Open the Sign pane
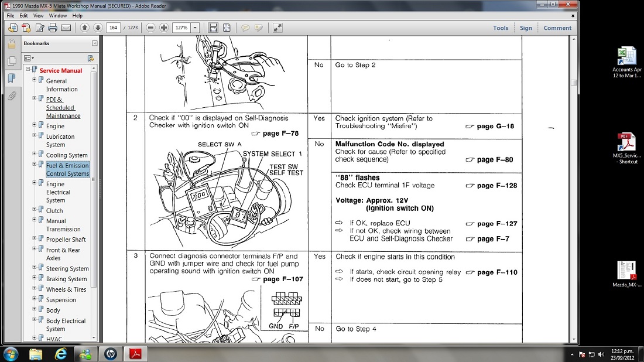This screenshot has height=362, width=644. (526, 28)
